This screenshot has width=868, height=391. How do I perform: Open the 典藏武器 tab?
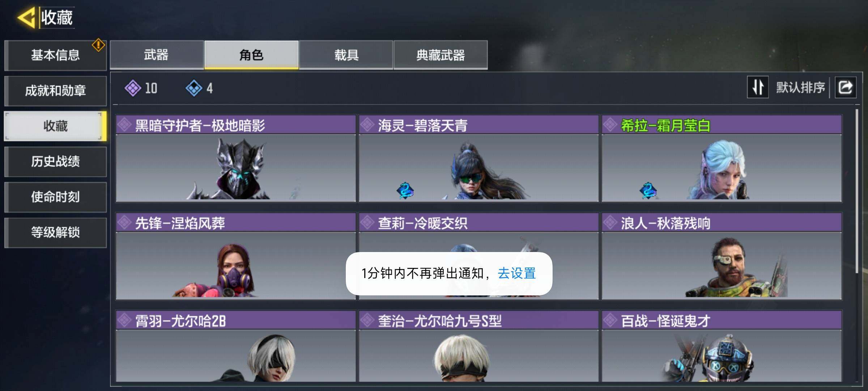pos(441,55)
